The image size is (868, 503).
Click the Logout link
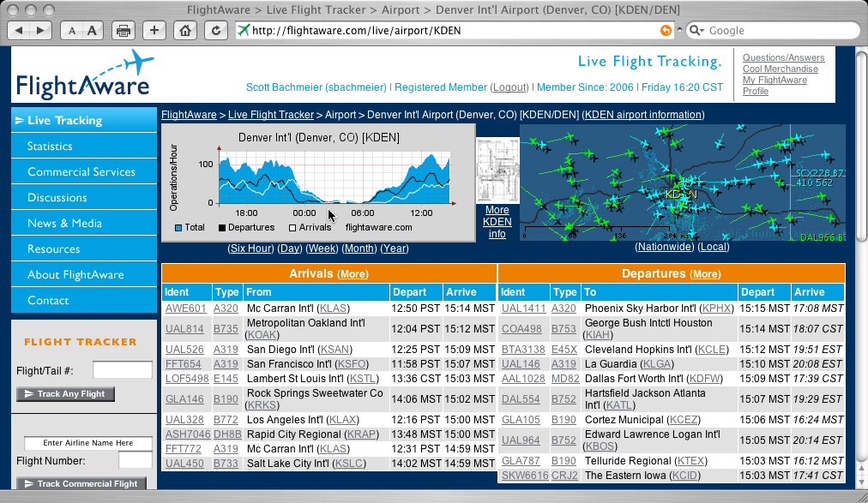pyautogui.click(x=509, y=87)
